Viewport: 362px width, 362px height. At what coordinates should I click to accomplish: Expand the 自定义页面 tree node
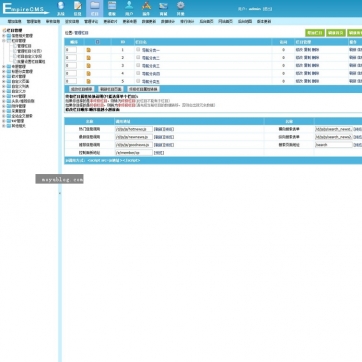[x=4, y=81]
